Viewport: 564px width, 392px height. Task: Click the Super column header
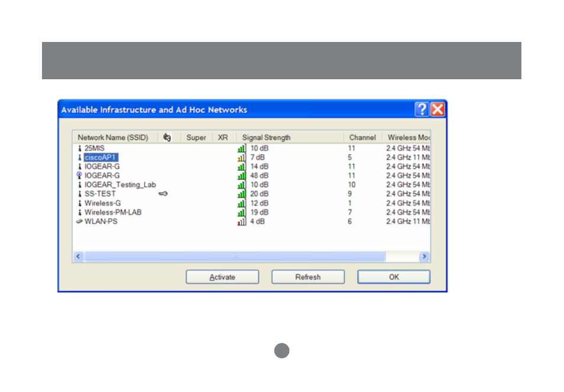click(196, 137)
